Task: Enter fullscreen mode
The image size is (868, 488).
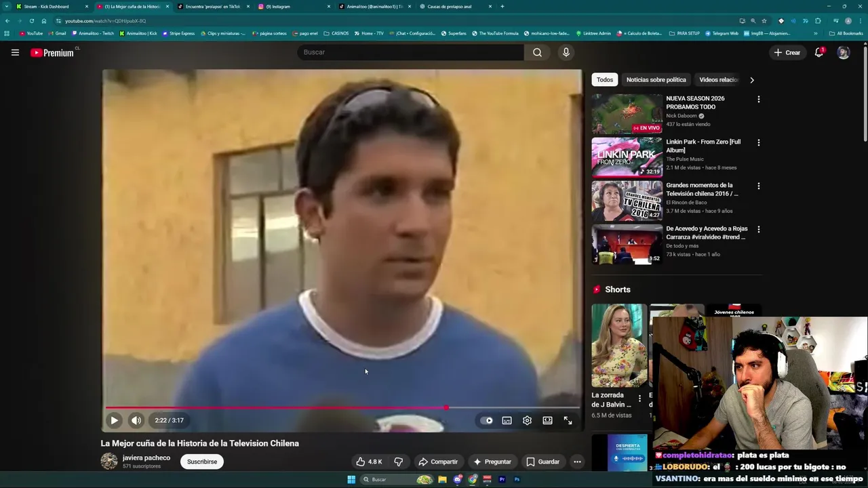Action: click(x=568, y=420)
